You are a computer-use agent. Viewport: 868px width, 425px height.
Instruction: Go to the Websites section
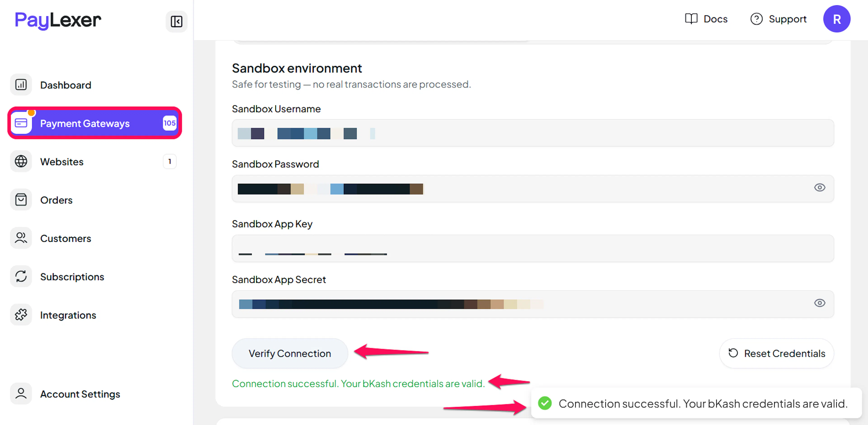pyautogui.click(x=62, y=162)
